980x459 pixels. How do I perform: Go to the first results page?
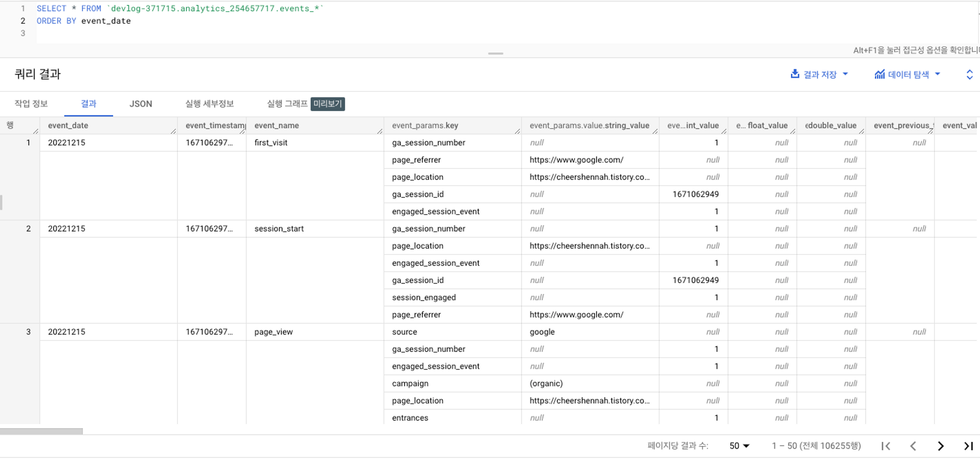885,446
